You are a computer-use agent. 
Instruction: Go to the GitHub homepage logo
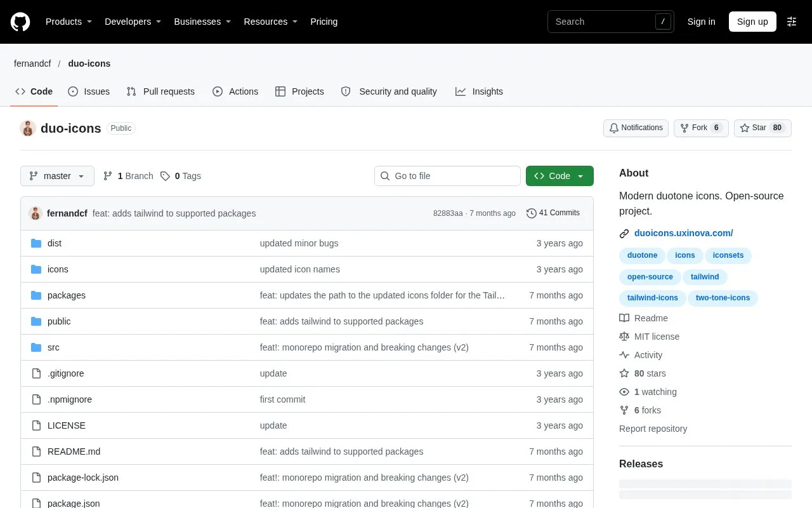coord(20,22)
